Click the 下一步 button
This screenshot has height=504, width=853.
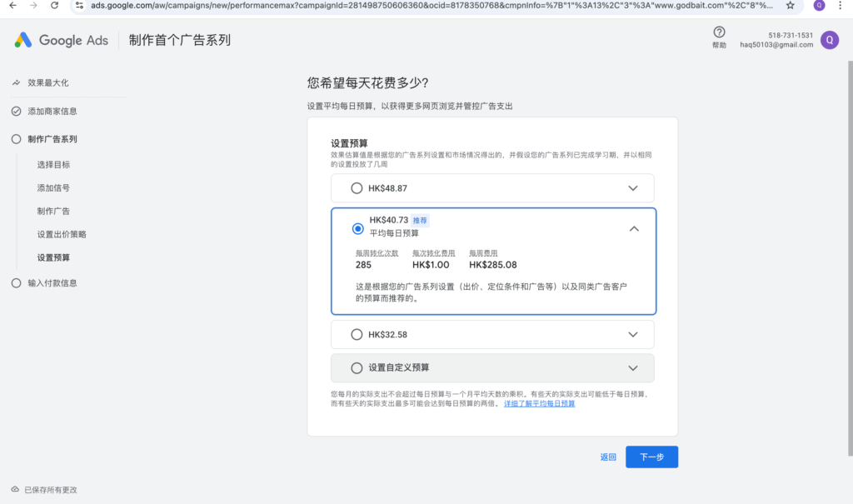[651, 457]
